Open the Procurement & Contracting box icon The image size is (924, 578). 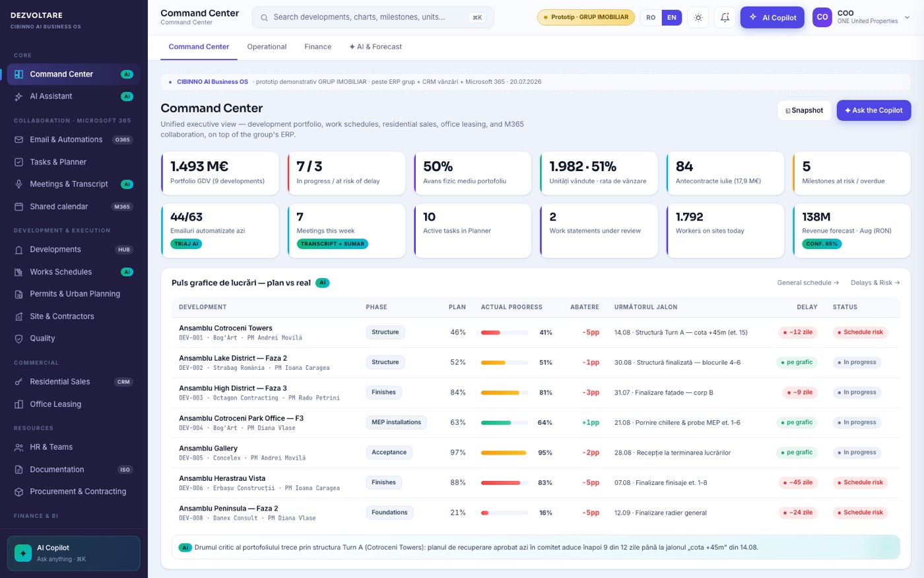(18, 491)
